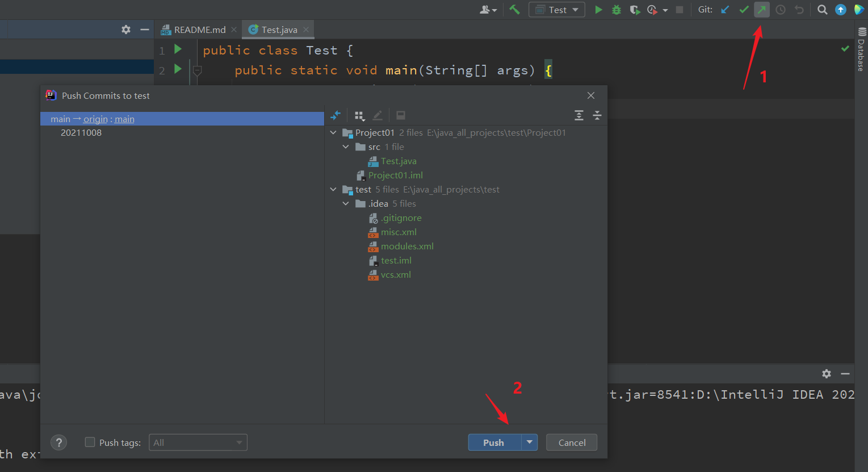The image size is (868, 472).
Task: Open the Test run configuration dropdown
Action: (556, 10)
